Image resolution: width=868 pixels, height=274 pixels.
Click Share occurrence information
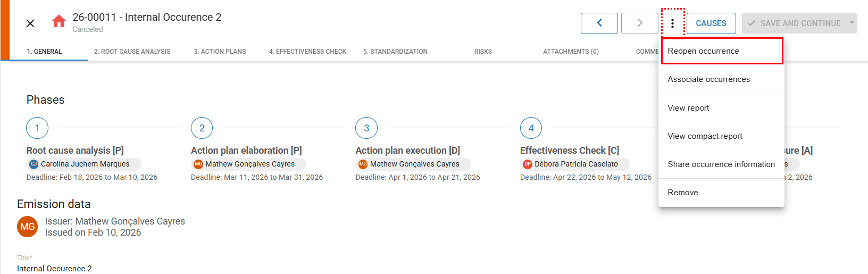(x=721, y=164)
